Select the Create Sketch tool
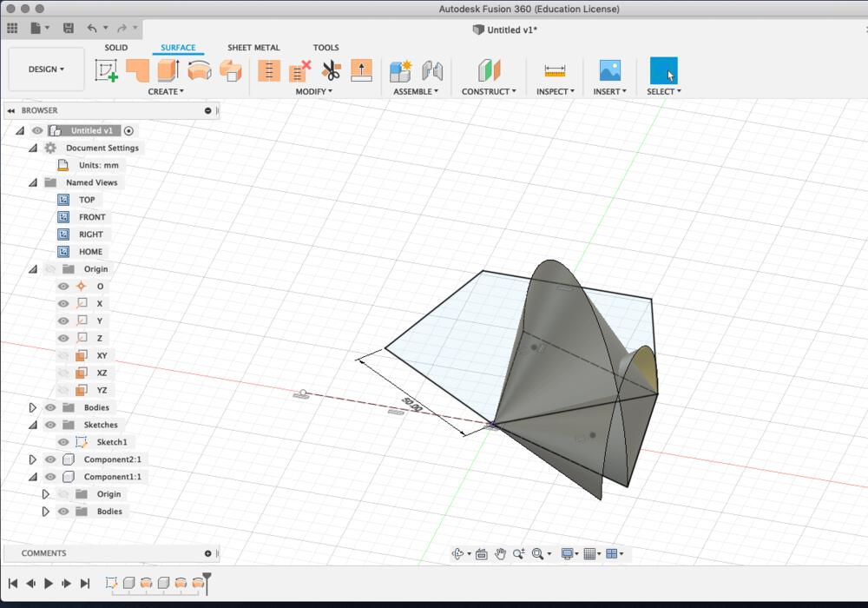 [106, 69]
